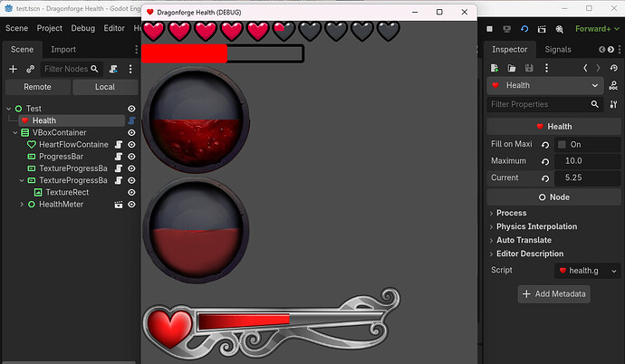
Task: Add a new child node with plus icon
Action: tap(13, 69)
